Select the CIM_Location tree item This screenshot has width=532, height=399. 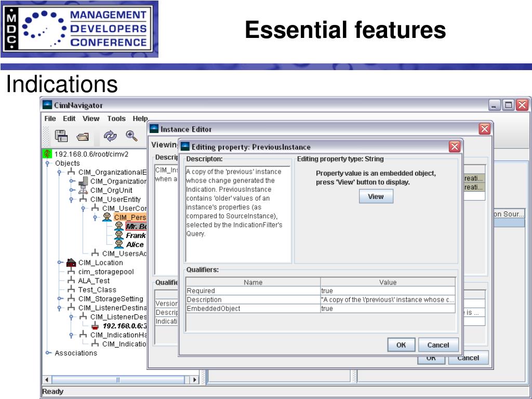click(100, 262)
